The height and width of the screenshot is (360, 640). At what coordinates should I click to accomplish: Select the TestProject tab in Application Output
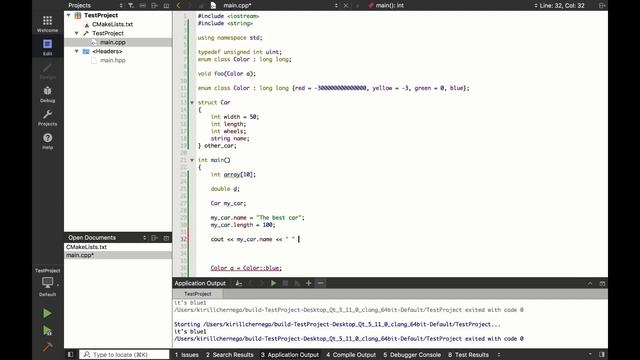point(198,294)
